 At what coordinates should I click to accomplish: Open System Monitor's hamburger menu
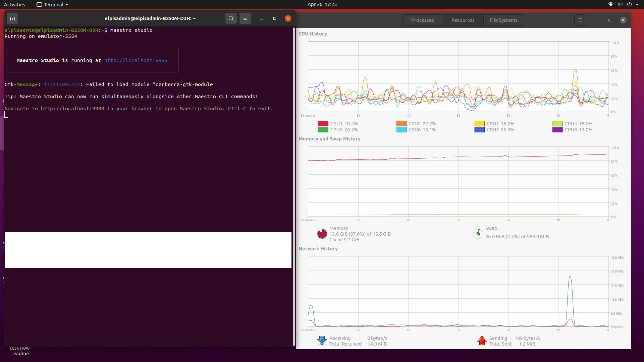tap(580, 20)
